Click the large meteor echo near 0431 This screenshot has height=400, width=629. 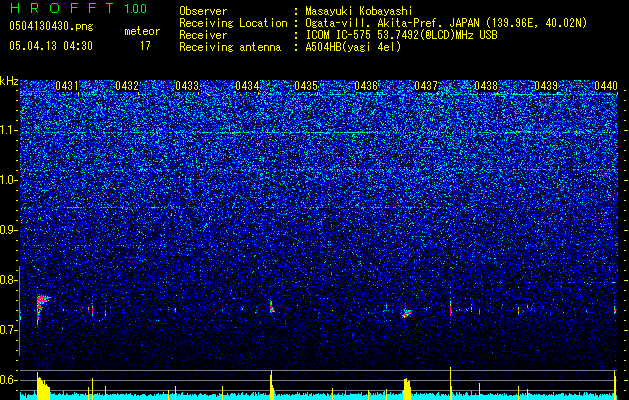(x=42, y=307)
